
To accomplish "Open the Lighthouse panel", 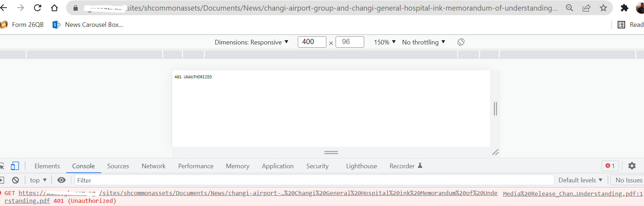I will click(361, 166).
